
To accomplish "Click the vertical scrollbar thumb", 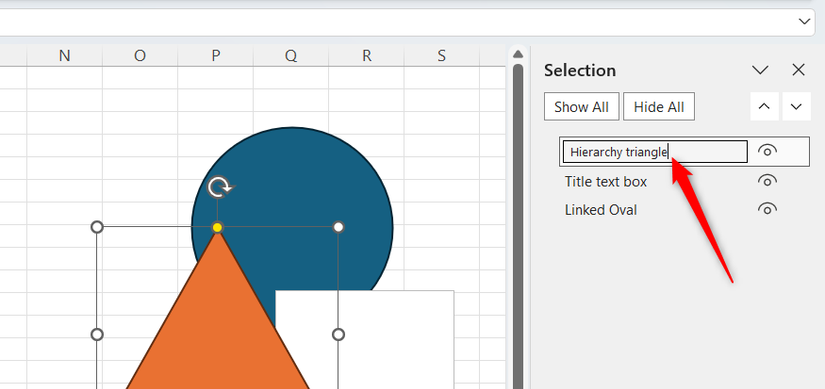I will (518, 226).
